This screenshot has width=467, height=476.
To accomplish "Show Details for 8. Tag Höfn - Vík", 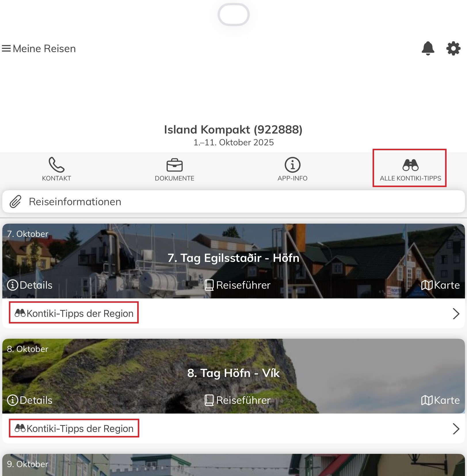I will click(x=30, y=400).
